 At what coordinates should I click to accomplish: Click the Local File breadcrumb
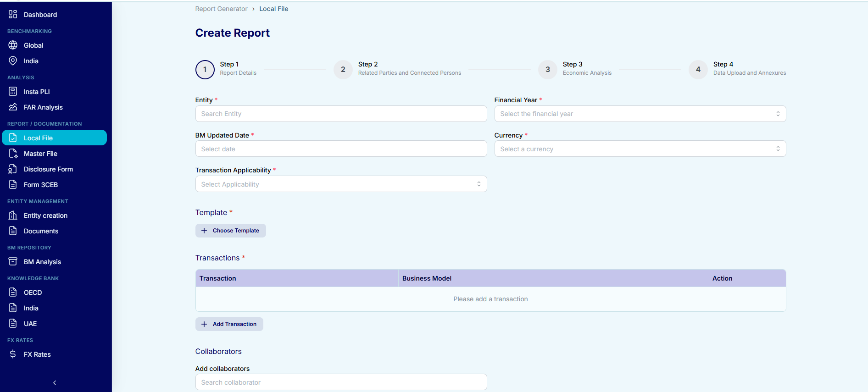(274, 9)
